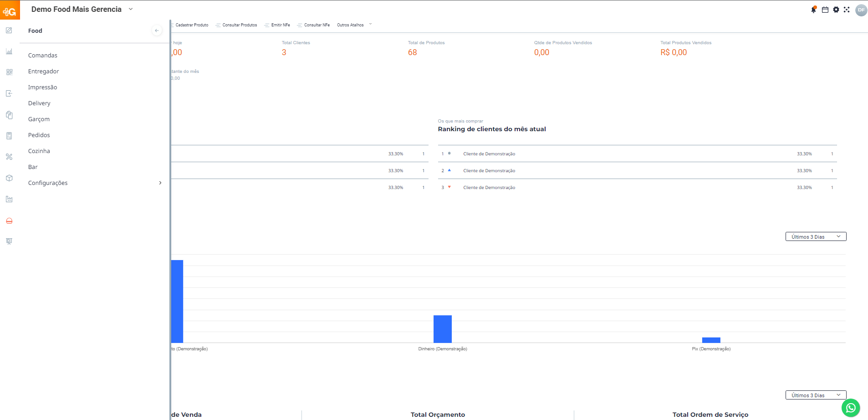Click the orange burger Food sidebar icon
Screen dimensions: 868x420
click(9, 221)
